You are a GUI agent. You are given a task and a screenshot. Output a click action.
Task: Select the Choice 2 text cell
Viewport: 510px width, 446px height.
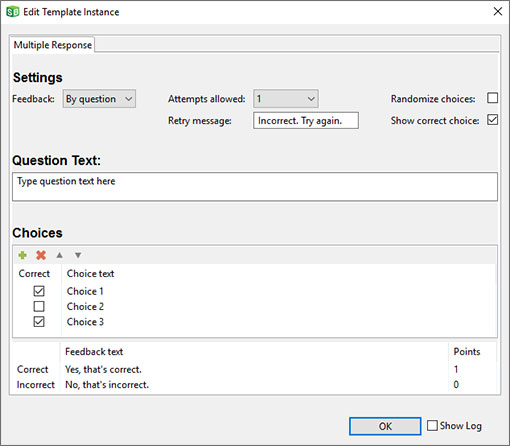[x=85, y=306]
